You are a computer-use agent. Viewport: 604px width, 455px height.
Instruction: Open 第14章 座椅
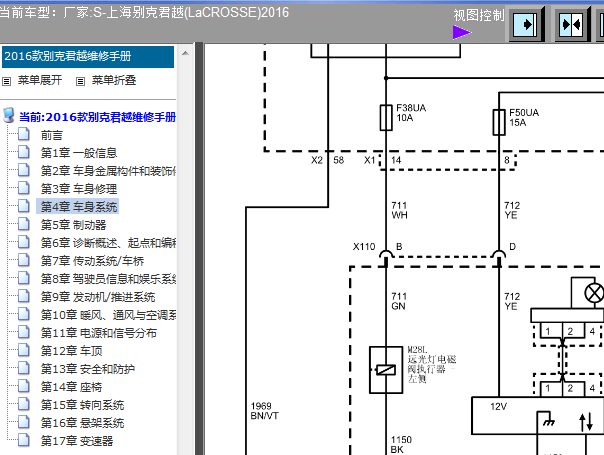click(72, 387)
